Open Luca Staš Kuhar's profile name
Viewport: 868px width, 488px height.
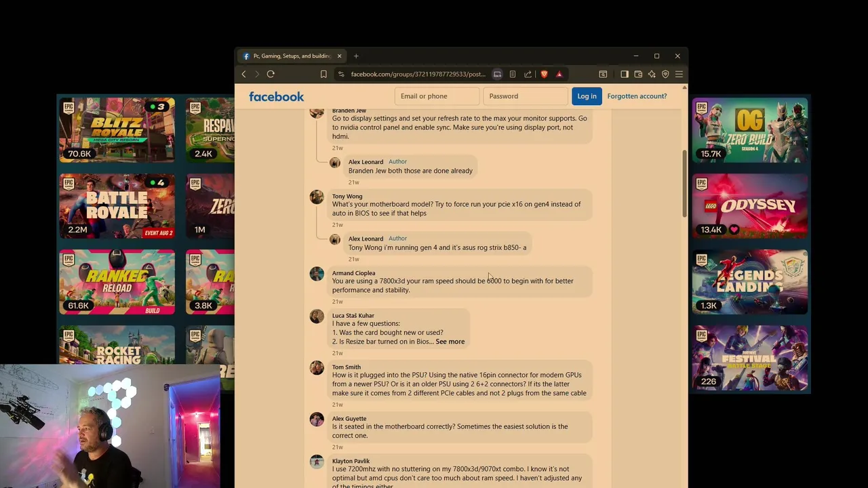coord(353,316)
